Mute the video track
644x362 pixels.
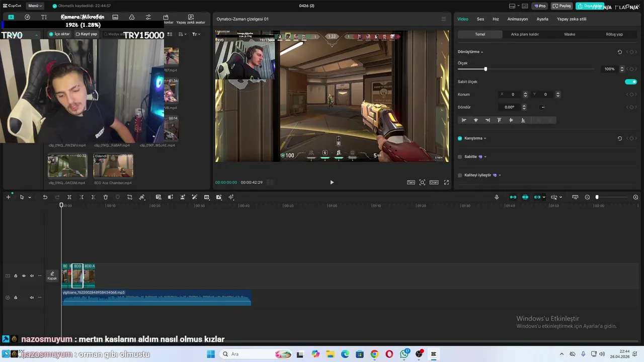[x=32, y=276]
